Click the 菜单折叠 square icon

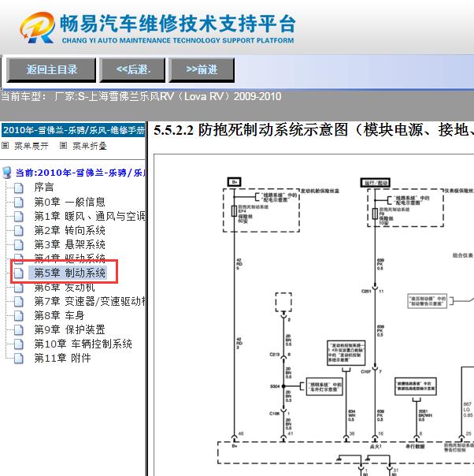[x=63, y=146]
